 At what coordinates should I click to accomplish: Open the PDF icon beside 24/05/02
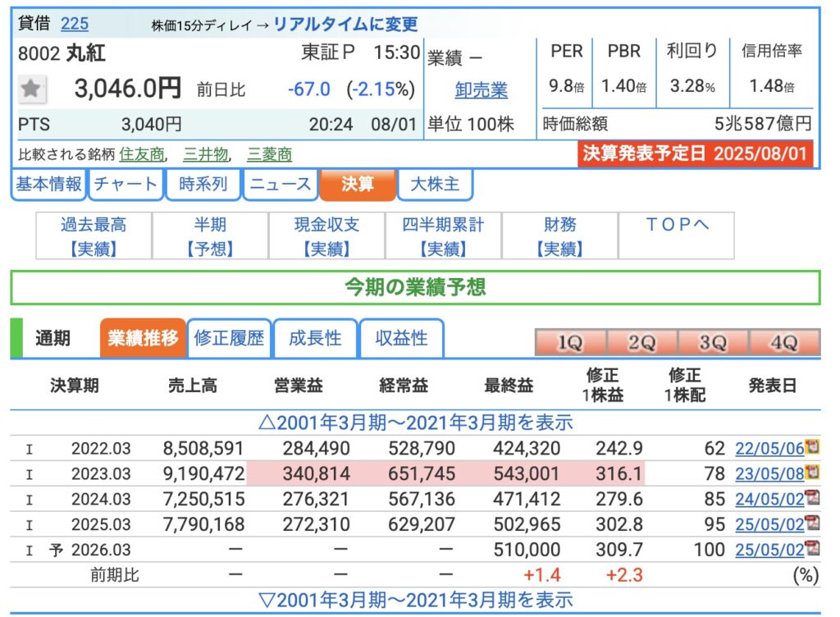813,497
